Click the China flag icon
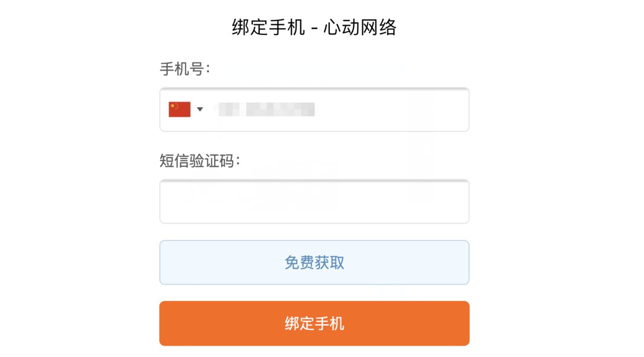The image size is (644, 357). (x=180, y=109)
